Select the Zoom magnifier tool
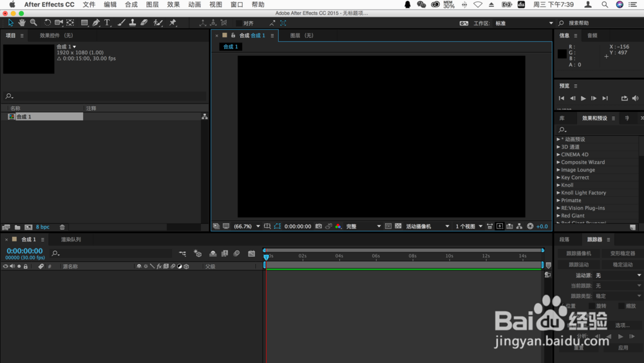 33,23
